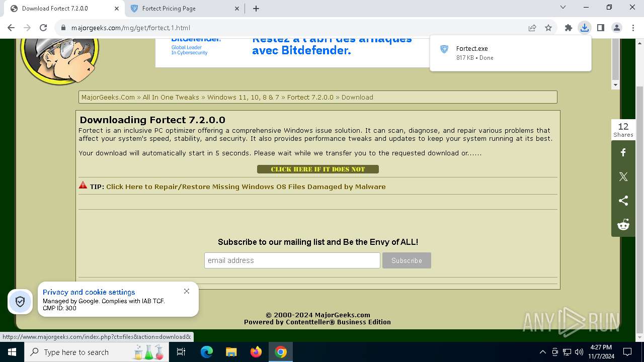Click Chrome icon on taskbar

click(x=281, y=352)
